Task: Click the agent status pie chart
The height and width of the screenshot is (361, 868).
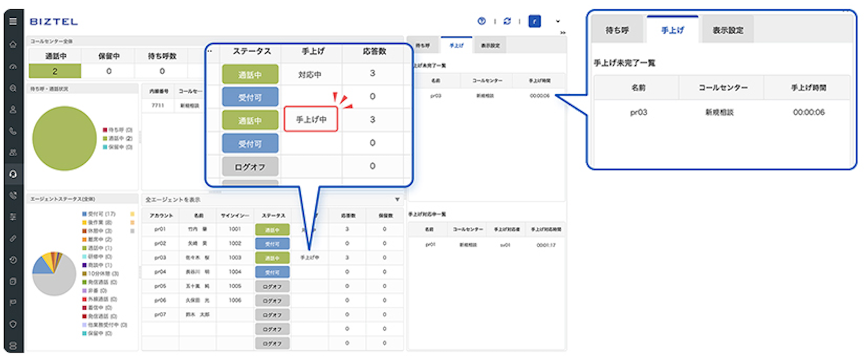Action: click(x=54, y=274)
